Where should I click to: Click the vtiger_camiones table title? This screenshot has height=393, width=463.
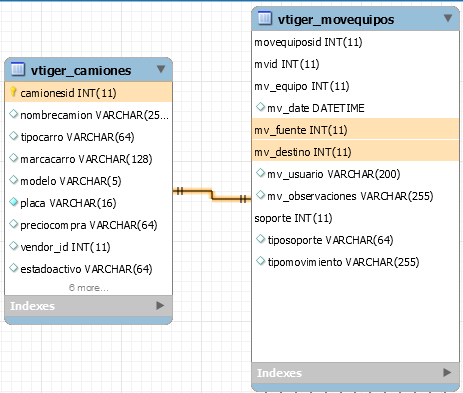point(81,71)
